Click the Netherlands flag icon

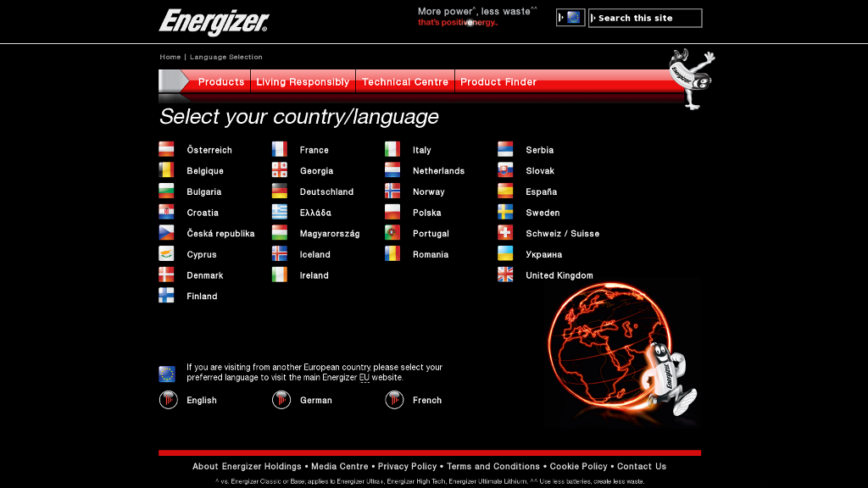click(392, 170)
